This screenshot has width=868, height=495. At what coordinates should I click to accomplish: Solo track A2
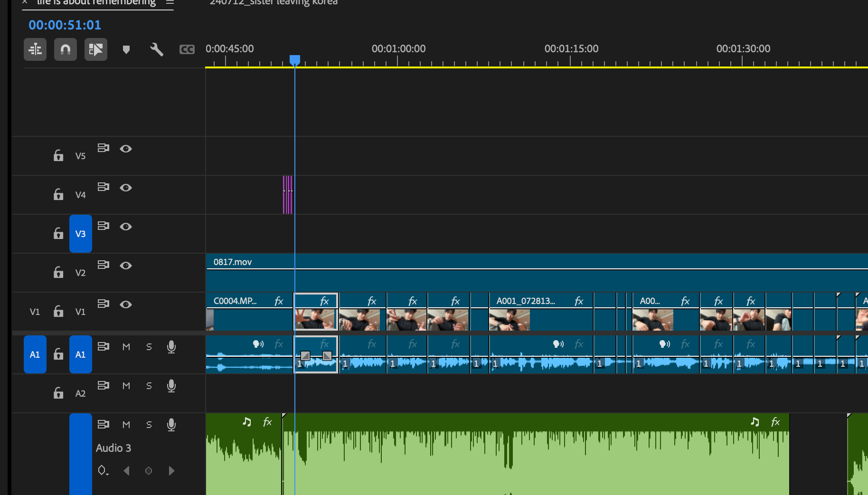coord(149,386)
